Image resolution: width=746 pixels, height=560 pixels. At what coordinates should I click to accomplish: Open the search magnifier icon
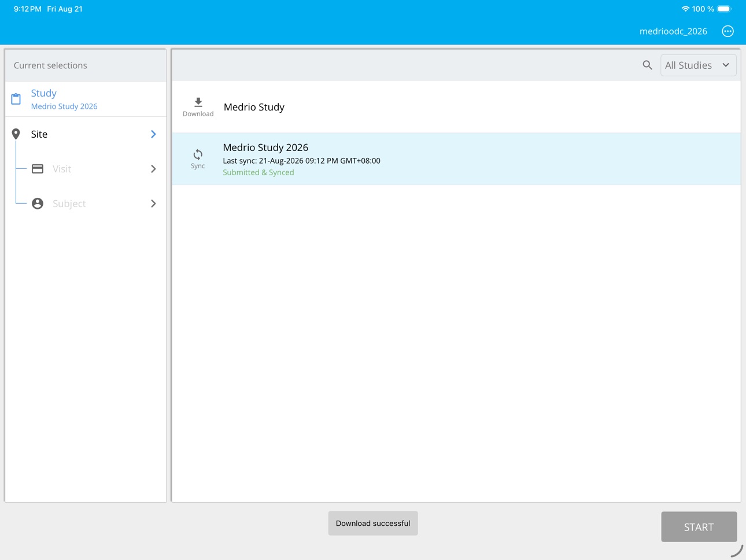coord(647,65)
